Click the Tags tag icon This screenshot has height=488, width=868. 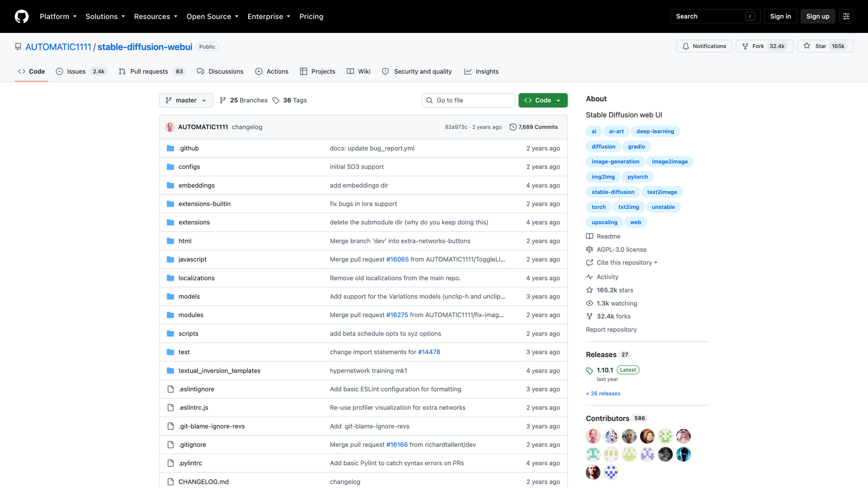[276, 100]
